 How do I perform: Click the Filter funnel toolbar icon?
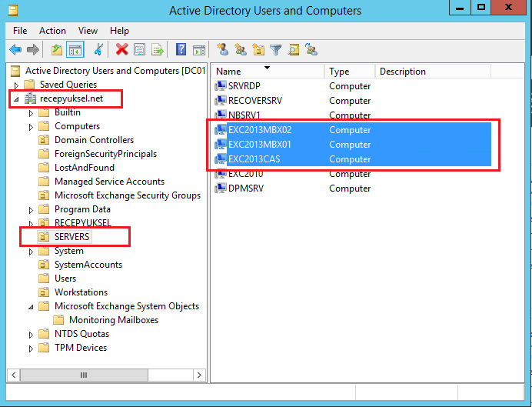click(275, 50)
